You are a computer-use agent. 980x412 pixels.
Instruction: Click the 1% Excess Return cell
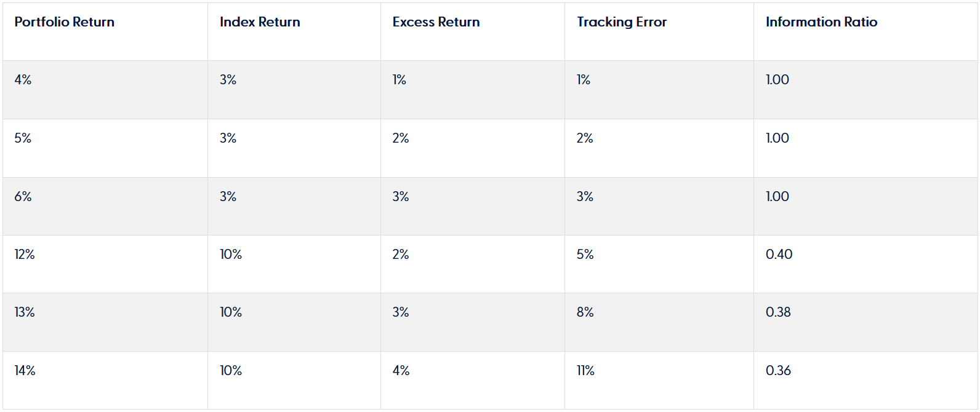400,80
